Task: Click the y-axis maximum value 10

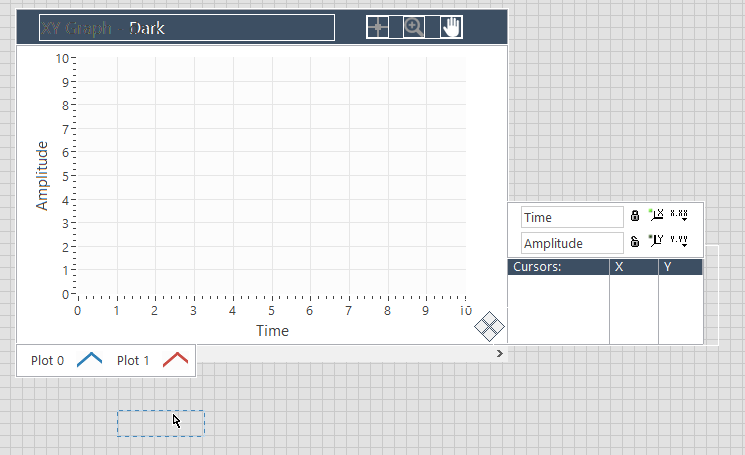Action: point(62,58)
